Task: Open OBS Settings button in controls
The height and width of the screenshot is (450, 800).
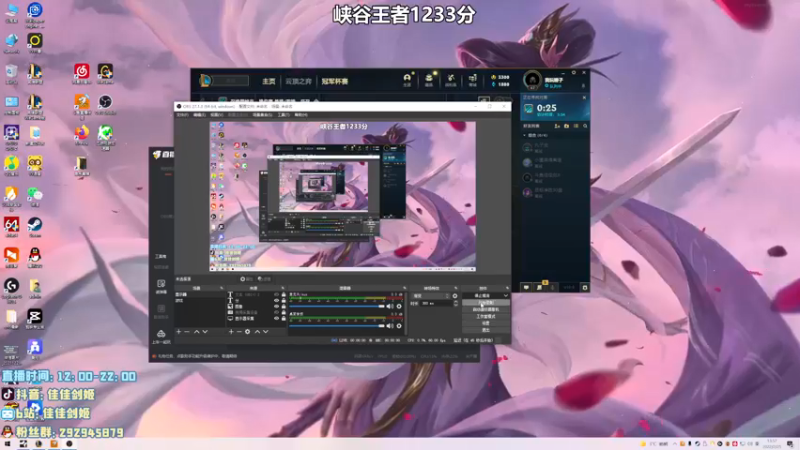Action: tap(486, 323)
